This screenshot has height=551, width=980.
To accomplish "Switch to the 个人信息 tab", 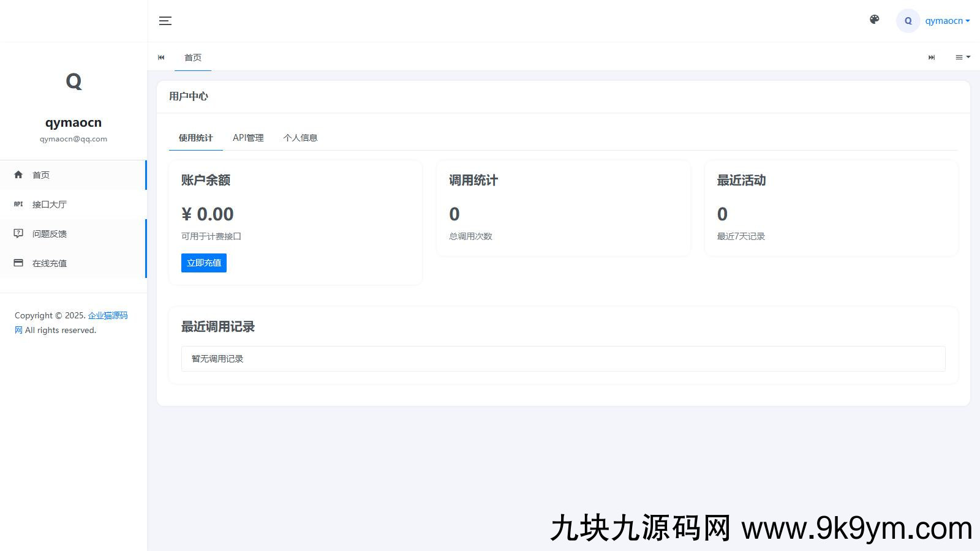I will click(300, 138).
